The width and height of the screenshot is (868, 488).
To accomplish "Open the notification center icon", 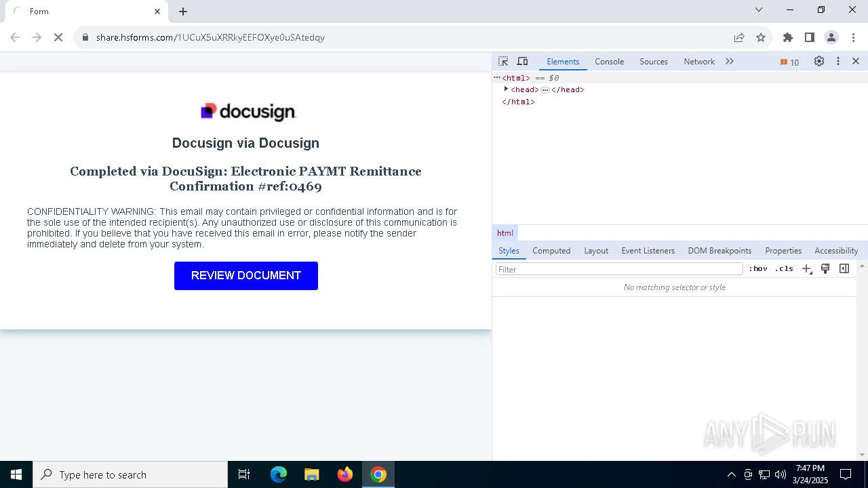I will coord(846,474).
